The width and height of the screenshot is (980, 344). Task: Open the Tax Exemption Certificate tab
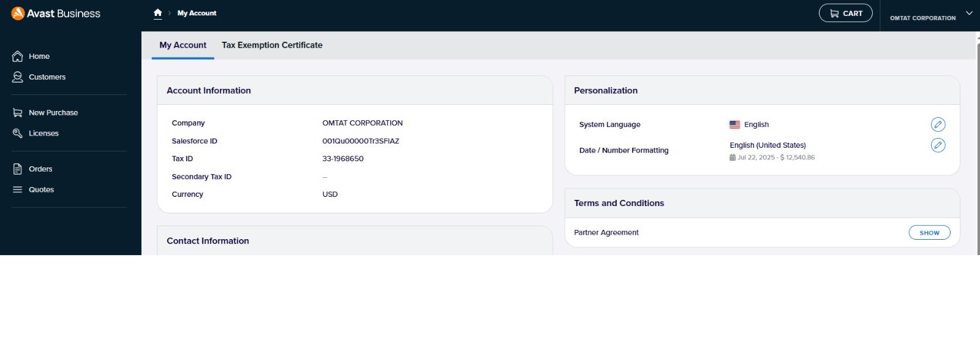point(272,45)
